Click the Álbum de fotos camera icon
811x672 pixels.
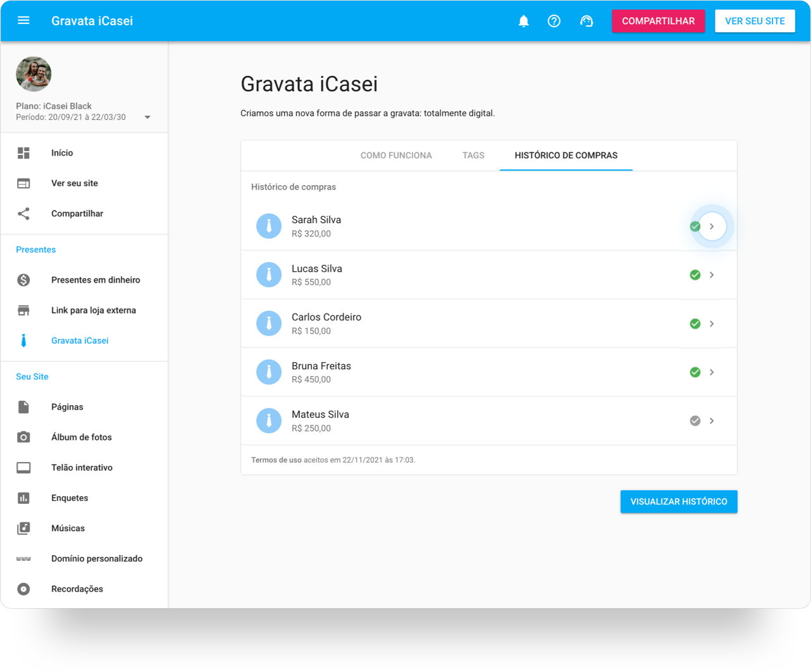pyautogui.click(x=23, y=437)
